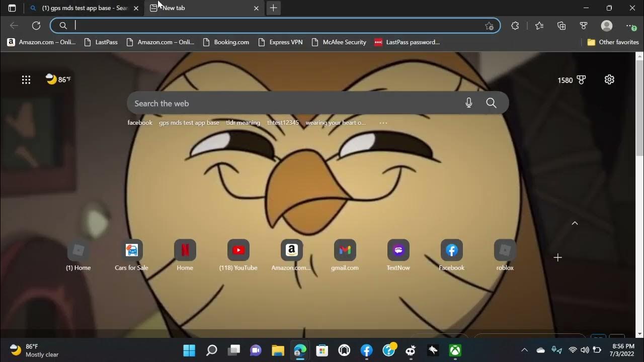Open the tab actions menu icon
644x362 pixels.
[x=12, y=8]
